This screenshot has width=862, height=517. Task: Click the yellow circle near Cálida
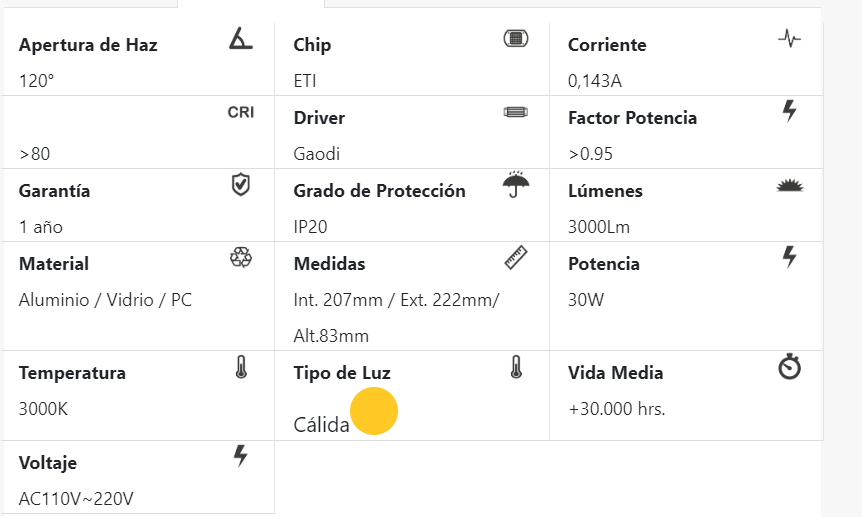click(x=374, y=411)
